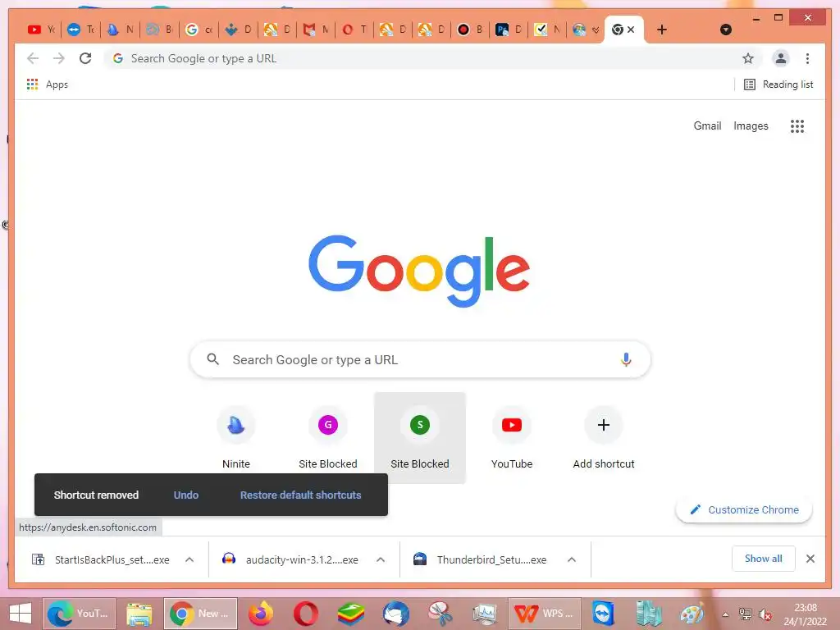The height and width of the screenshot is (630, 840).
Task: Open the audacity-win-3.1.2 download item
Action: coord(291,559)
